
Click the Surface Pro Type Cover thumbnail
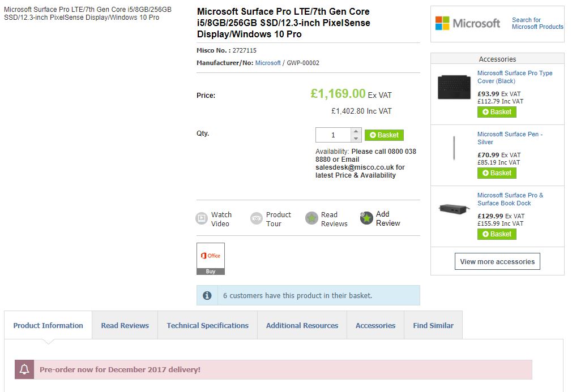point(454,87)
